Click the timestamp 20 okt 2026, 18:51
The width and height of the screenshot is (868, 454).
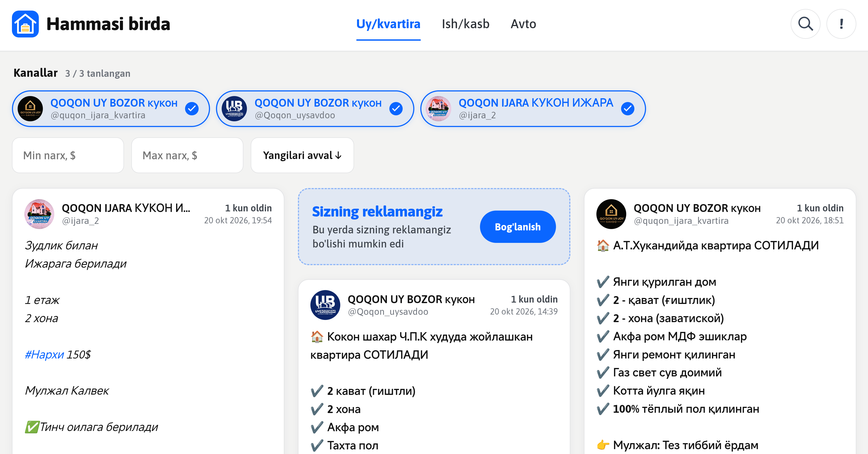[810, 220]
